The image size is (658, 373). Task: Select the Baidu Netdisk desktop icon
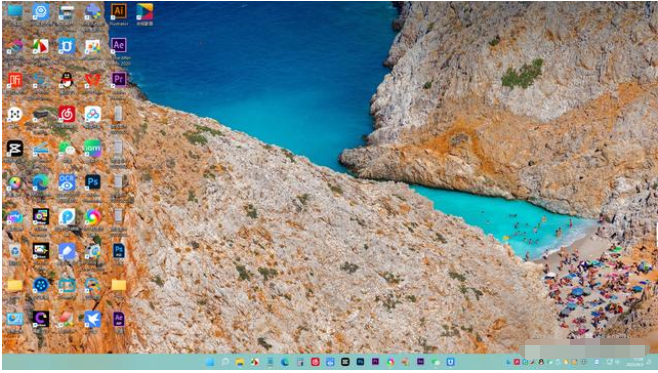click(x=93, y=114)
